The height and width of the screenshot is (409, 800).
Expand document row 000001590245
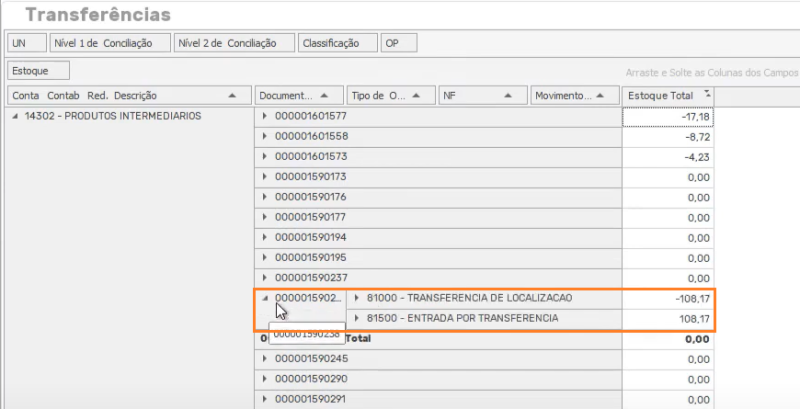coord(264,359)
